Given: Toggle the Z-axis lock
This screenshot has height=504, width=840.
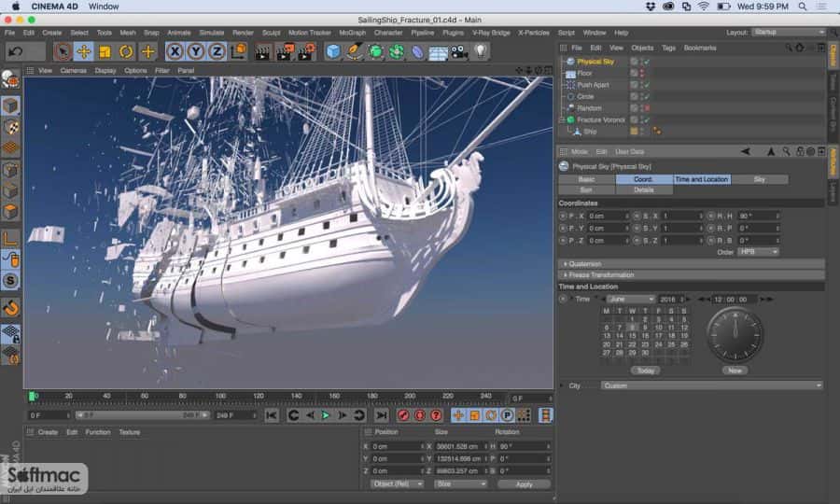Looking at the screenshot, I should tap(217, 52).
